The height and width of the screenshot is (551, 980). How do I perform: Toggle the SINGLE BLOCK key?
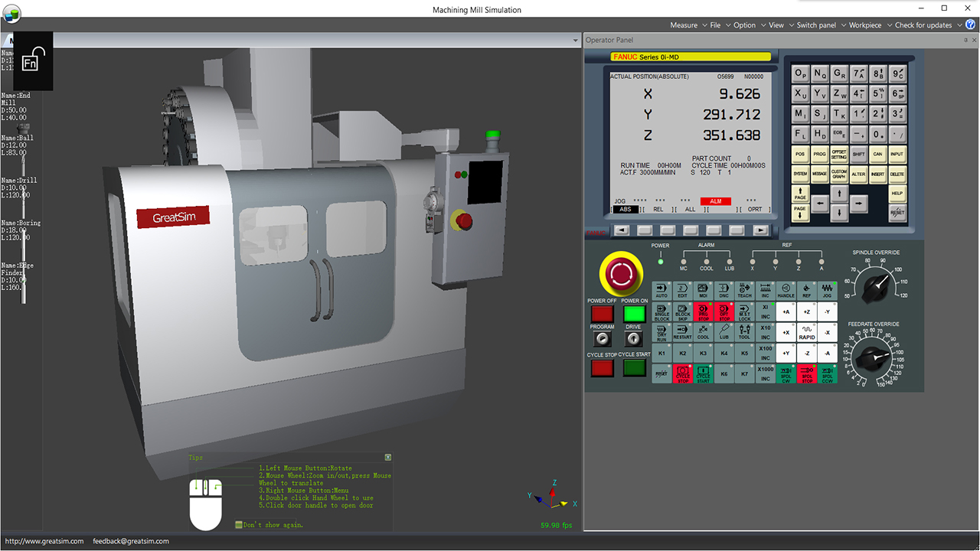[x=661, y=312]
